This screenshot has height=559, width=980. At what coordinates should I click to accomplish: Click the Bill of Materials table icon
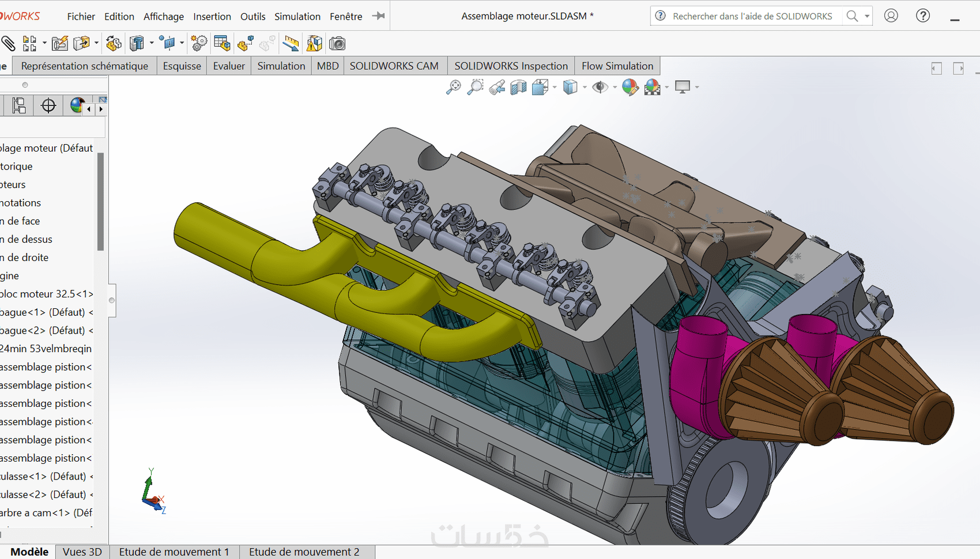pyautogui.click(x=222, y=43)
